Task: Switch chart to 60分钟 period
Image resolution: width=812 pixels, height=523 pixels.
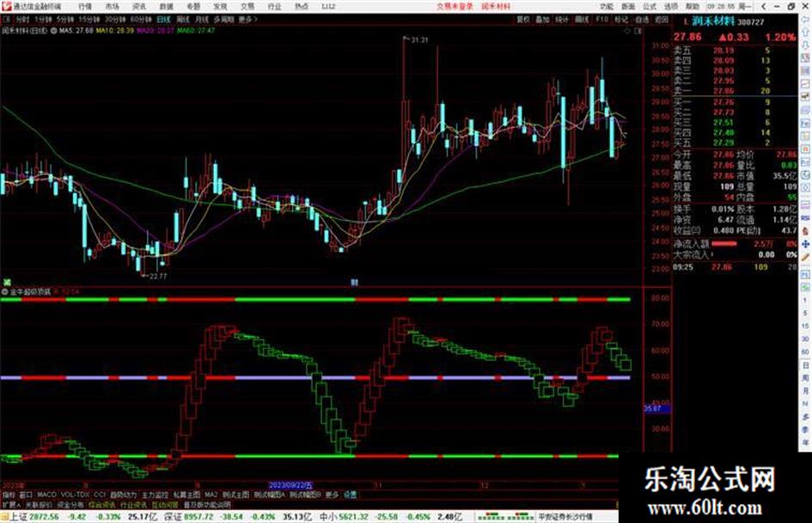Action: (141, 19)
